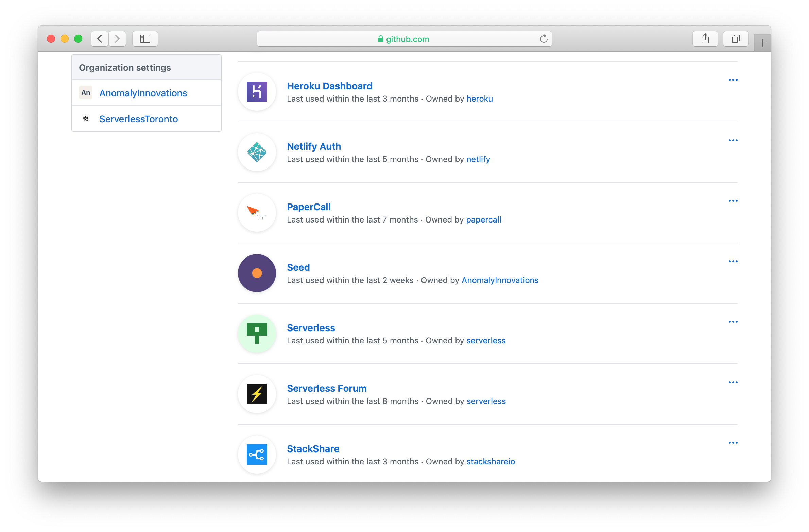This screenshot has width=809, height=532.
Task: Open the Netlify Auth ellipsis menu
Action: pos(733,141)
